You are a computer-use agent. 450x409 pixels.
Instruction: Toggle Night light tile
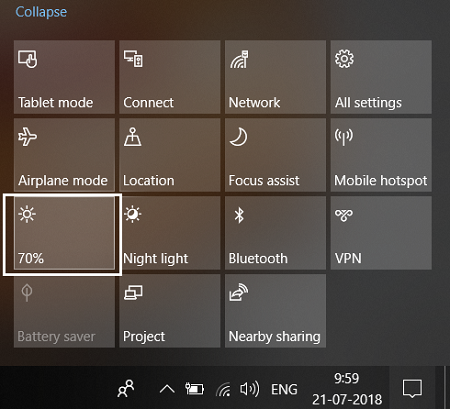click(x=170, y=233)
